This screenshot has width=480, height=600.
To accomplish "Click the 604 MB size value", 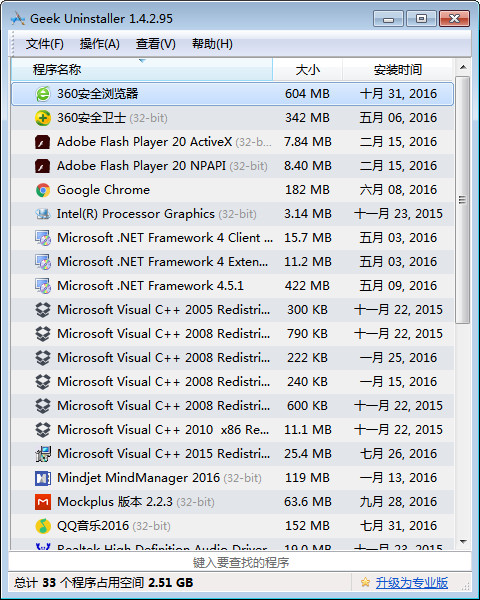I will (x=307, y=94).
